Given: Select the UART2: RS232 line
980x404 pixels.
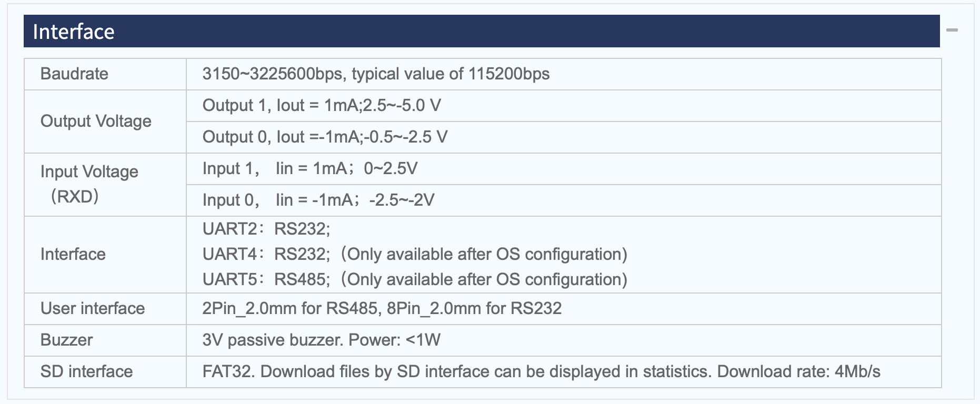Looking at the screenshot, I should (x=266, y=229).
